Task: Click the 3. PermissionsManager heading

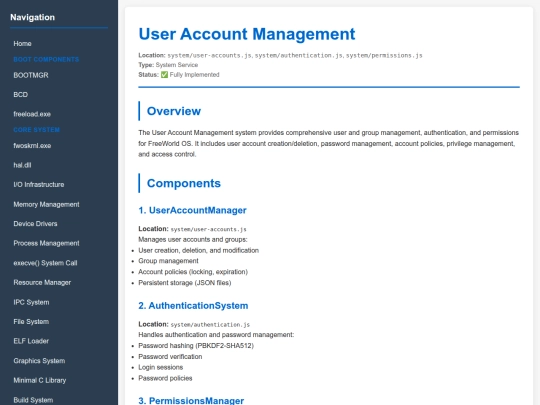Action: [x=191, y=401]
